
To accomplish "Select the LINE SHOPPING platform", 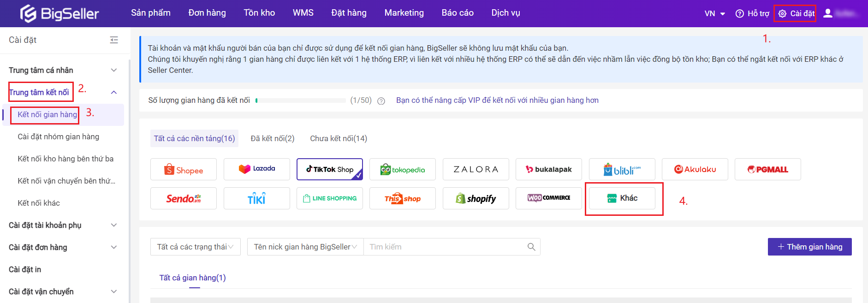I will [330, 198].
